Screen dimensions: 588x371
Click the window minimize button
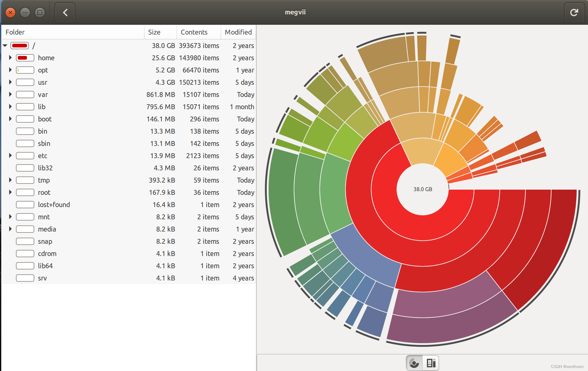pyautogui.click(x=25, y=13)
